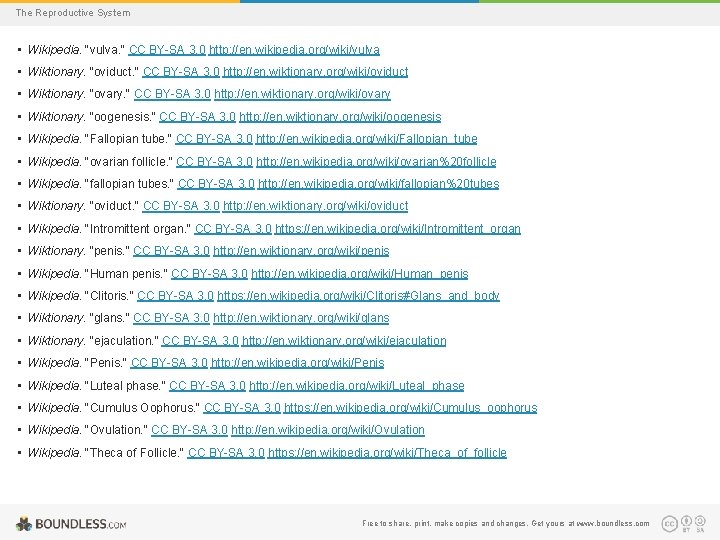Open CC BY-SA 3.0 link beside "ovary"

[x=172, y=94]
